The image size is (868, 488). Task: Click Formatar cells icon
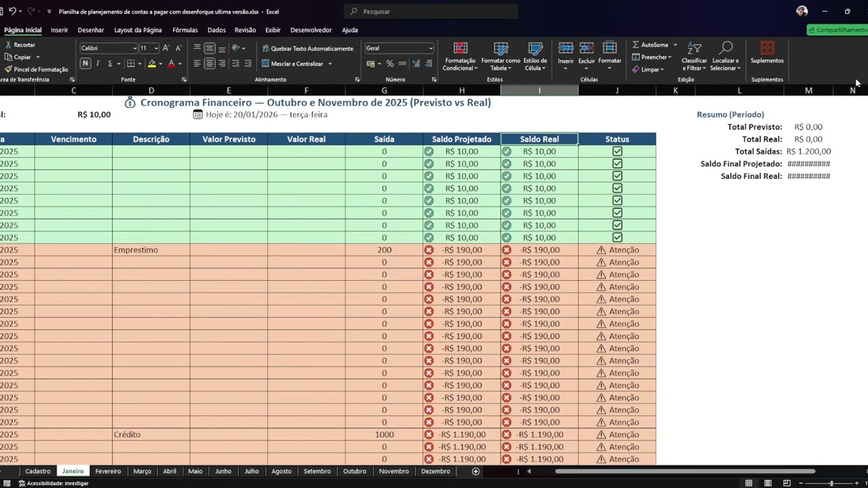click(x=610, y=48)
